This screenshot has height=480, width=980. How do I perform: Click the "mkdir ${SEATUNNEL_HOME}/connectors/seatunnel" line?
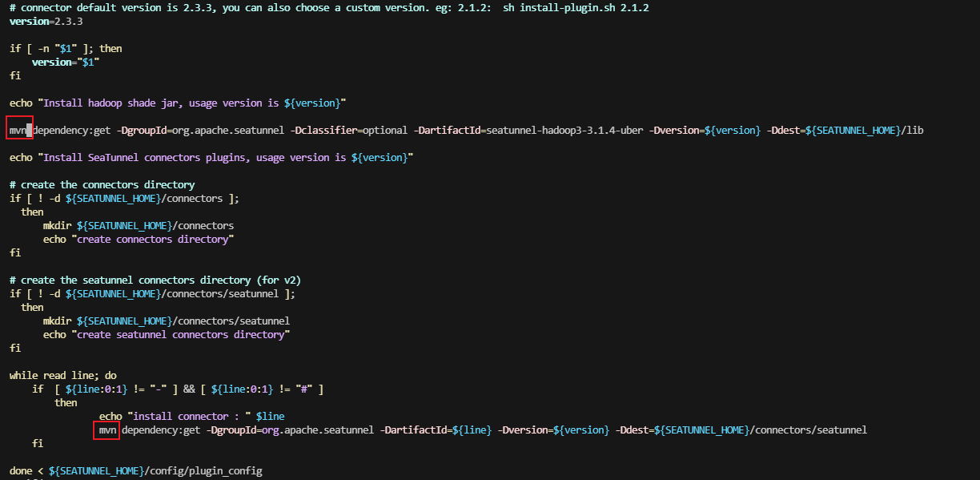tap(167, 321)
